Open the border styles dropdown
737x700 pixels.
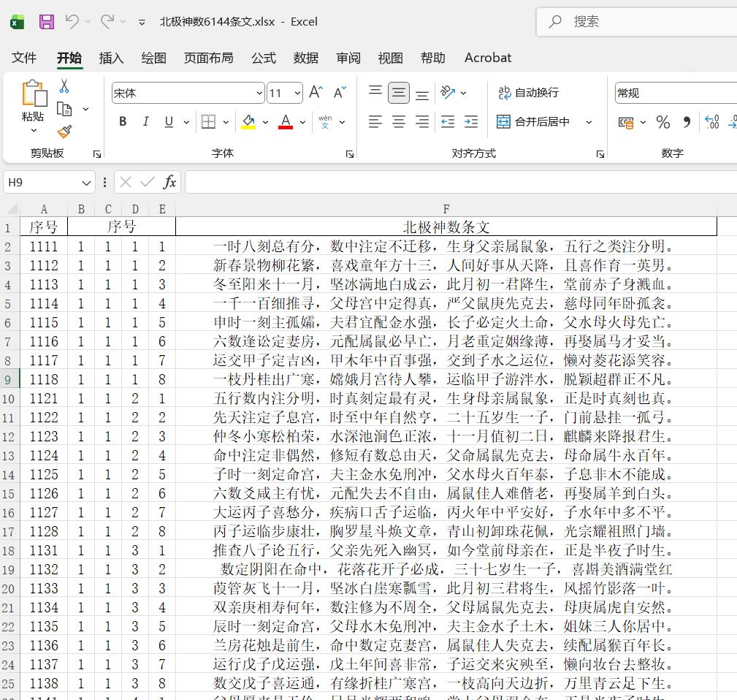[x=224, y=121]
